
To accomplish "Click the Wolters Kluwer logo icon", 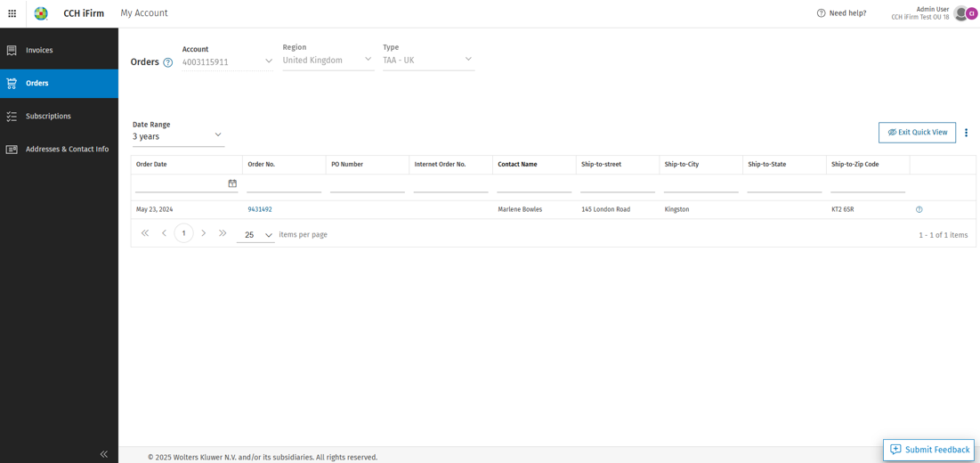I will 41,13.
